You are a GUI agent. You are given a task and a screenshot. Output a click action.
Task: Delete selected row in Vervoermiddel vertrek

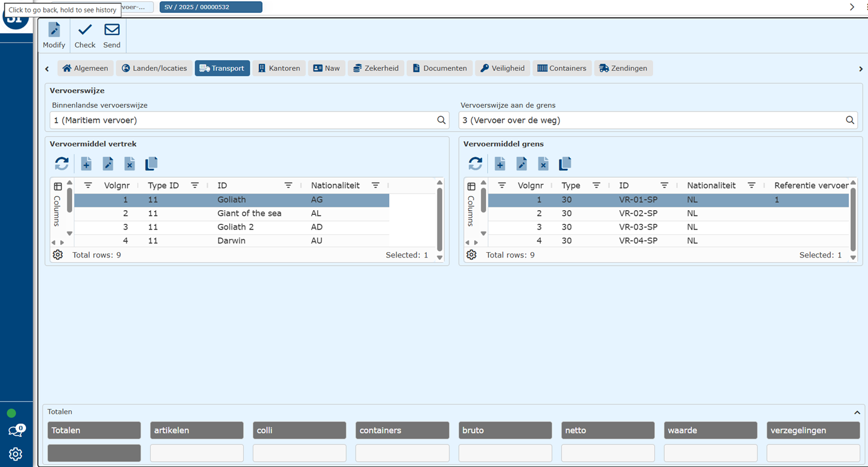point(129,164)
